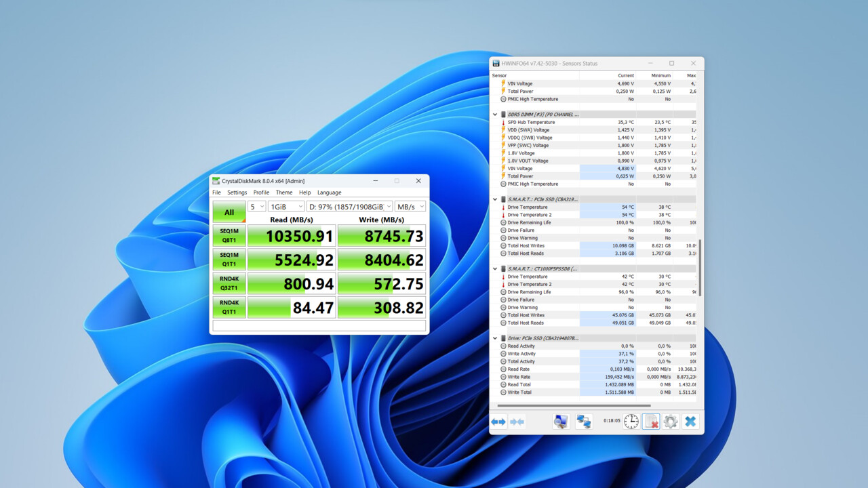Run the SEQ1M Q8T1 test button

coord(229,236)
